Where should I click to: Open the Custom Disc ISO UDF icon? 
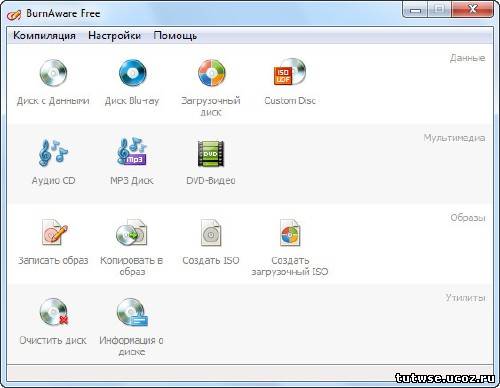tap(290, 72)
